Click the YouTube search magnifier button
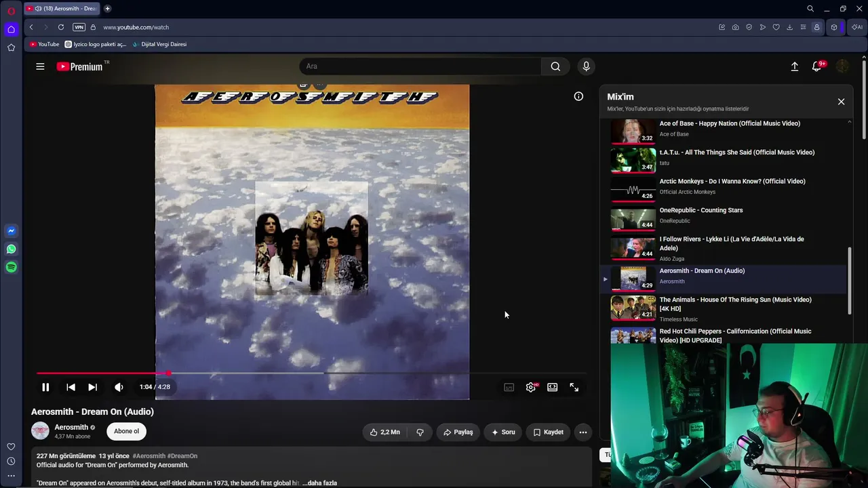Viewport: 868px width, 488px height. click(x=555, y=66)
